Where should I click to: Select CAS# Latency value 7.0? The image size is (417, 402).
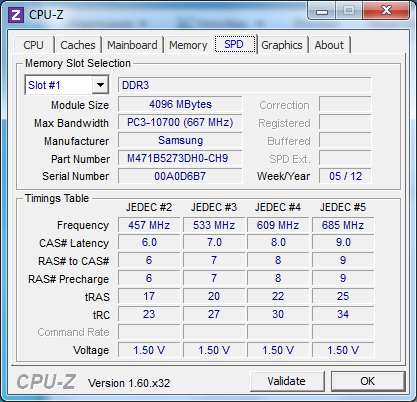point(214,242)
